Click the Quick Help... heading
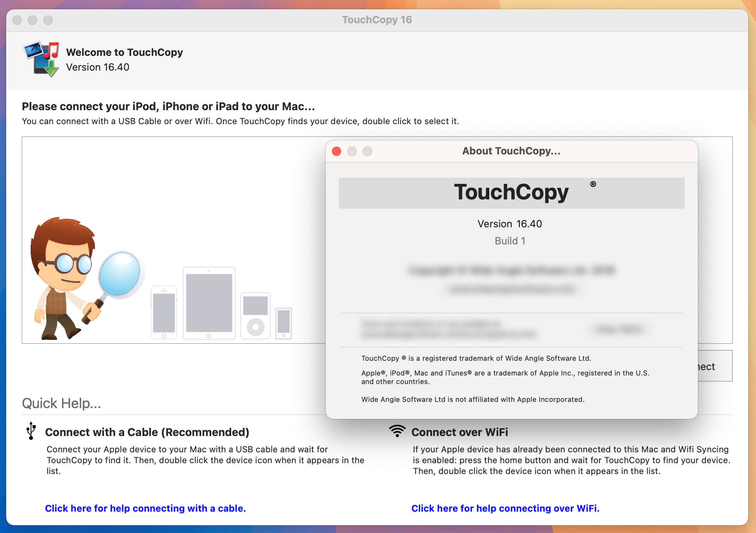This screenshot has height=533, width=756. (61, 403)
